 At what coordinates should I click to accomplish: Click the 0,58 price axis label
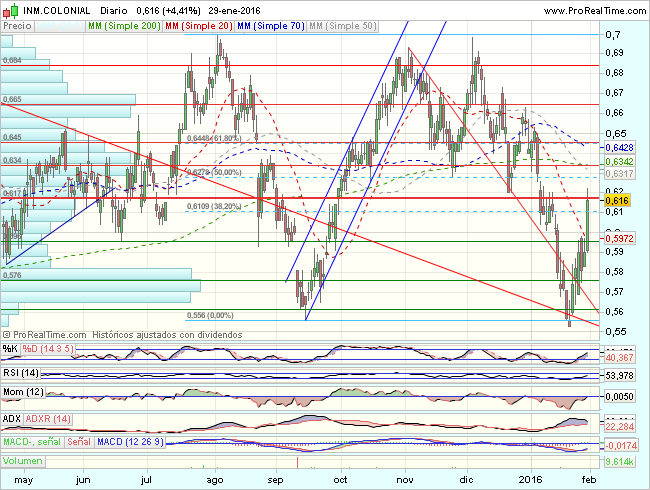click(x=614, y=272)
